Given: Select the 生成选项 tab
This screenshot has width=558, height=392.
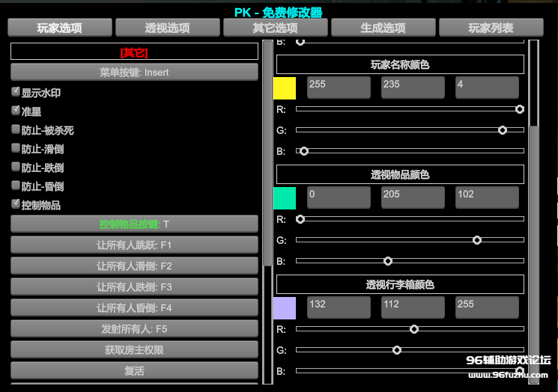Looking at the screenshot, I should (x=383, y=28).
